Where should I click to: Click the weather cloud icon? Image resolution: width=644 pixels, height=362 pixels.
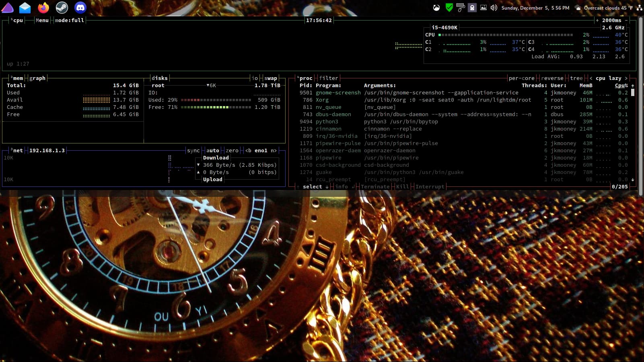[x=578, y=8]
